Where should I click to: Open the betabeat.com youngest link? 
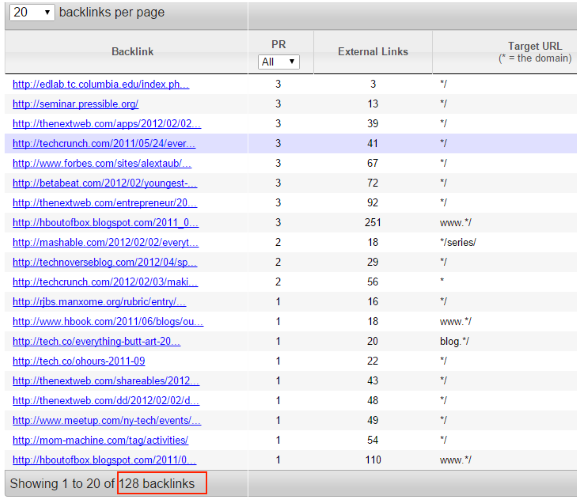(105, 183)
